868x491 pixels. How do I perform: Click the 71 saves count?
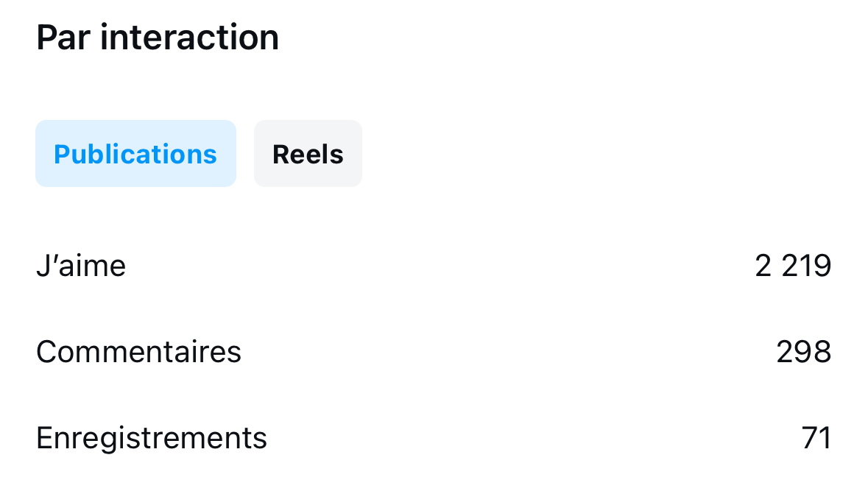tap(816, 438)
